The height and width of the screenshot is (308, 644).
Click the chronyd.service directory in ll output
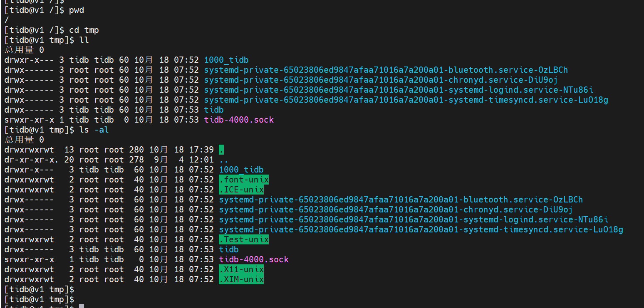coord(381,80)
